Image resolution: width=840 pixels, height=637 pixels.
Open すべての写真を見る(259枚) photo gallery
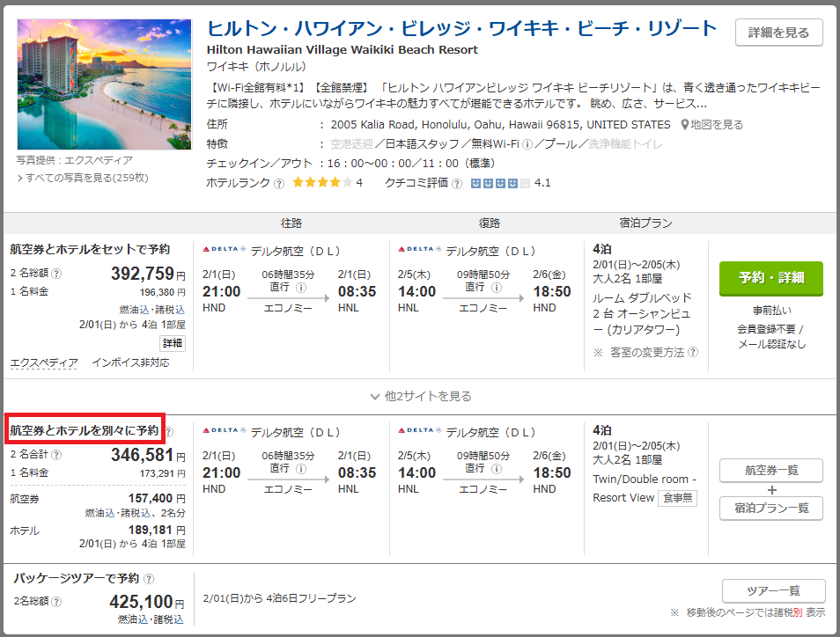(x=82, y=178)
